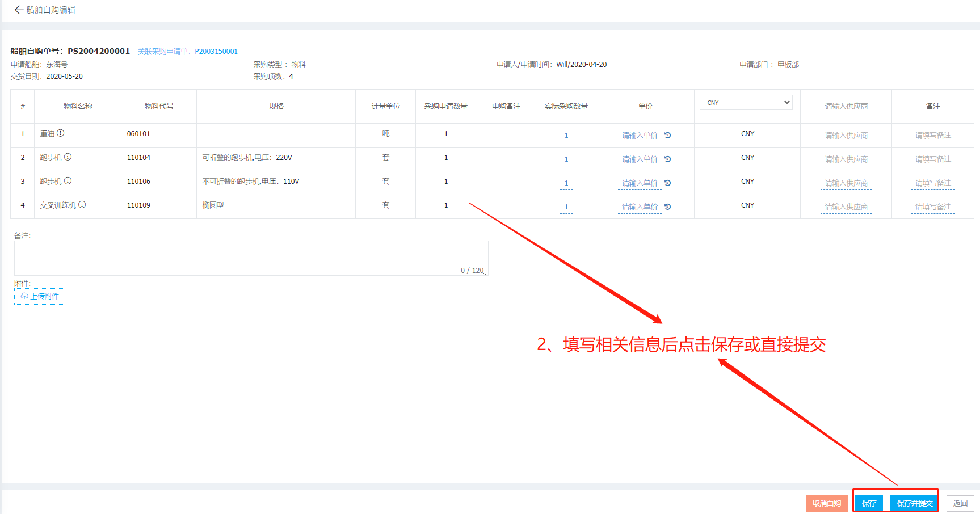Click applicant text Will/2020-04-20
980x514 pixels.
[x=581, y=65]
